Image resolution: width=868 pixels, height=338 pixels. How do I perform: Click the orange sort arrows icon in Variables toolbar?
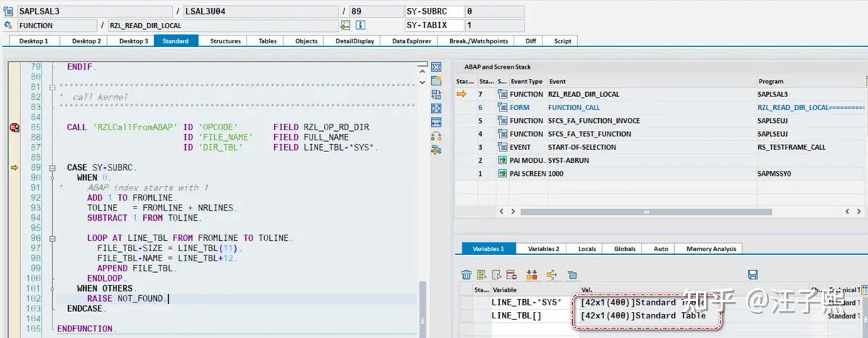click(532, 274)
